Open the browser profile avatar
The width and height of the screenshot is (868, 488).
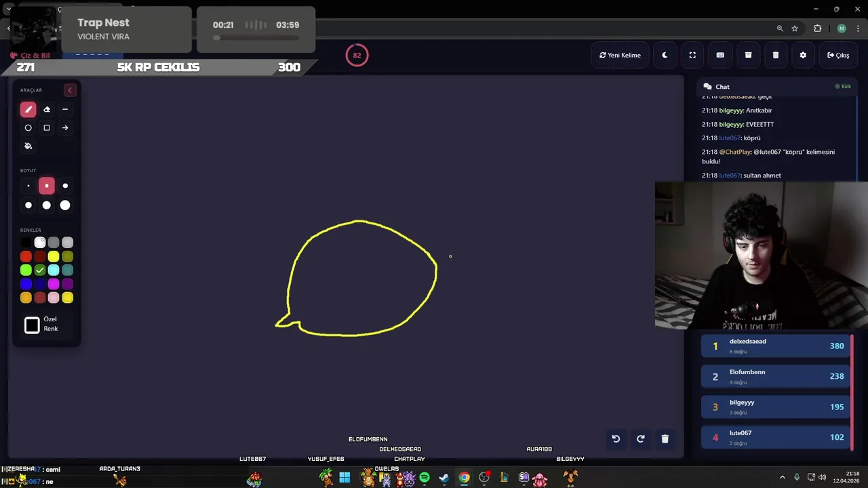click(842, 28)
